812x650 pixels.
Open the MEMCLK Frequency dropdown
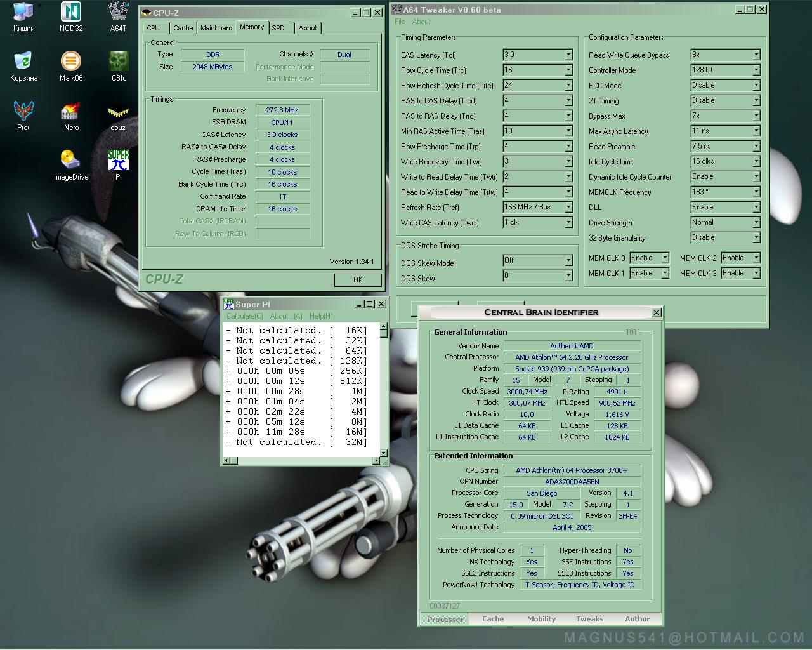756,192
